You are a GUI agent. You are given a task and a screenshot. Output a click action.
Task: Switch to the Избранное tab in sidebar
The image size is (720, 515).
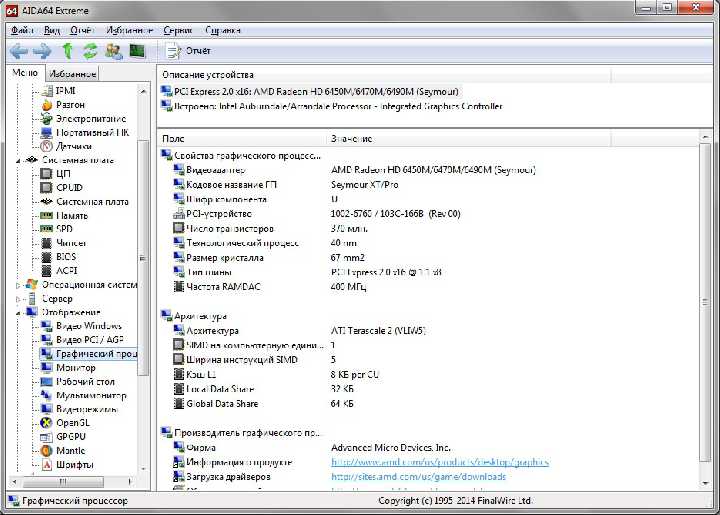[x=73, y=74]
